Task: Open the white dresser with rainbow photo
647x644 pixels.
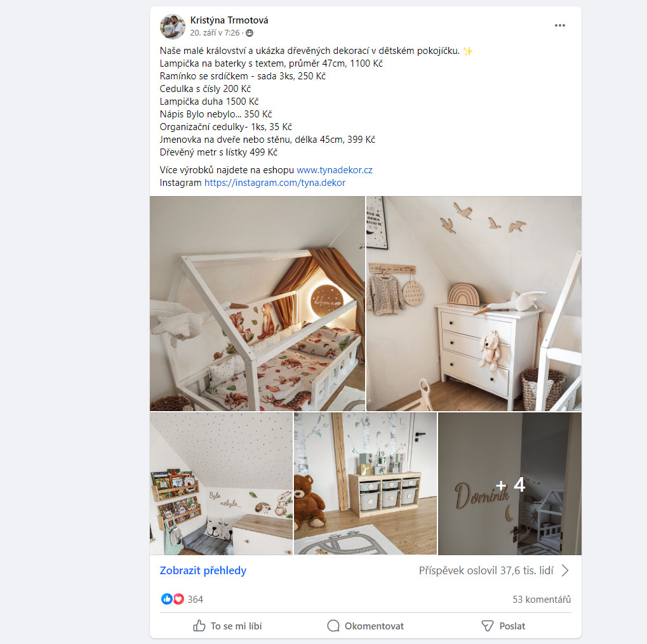Action: tap(474, 303)
